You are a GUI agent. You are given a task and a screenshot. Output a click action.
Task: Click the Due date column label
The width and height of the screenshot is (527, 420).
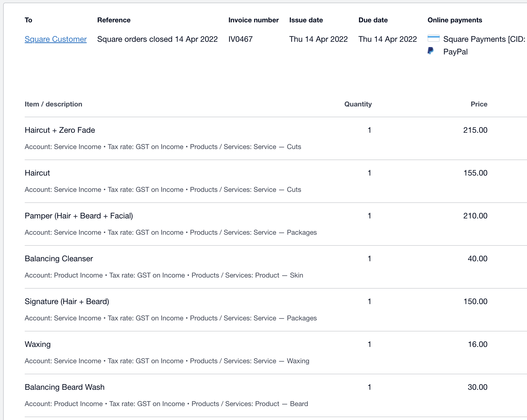point(373,20)
